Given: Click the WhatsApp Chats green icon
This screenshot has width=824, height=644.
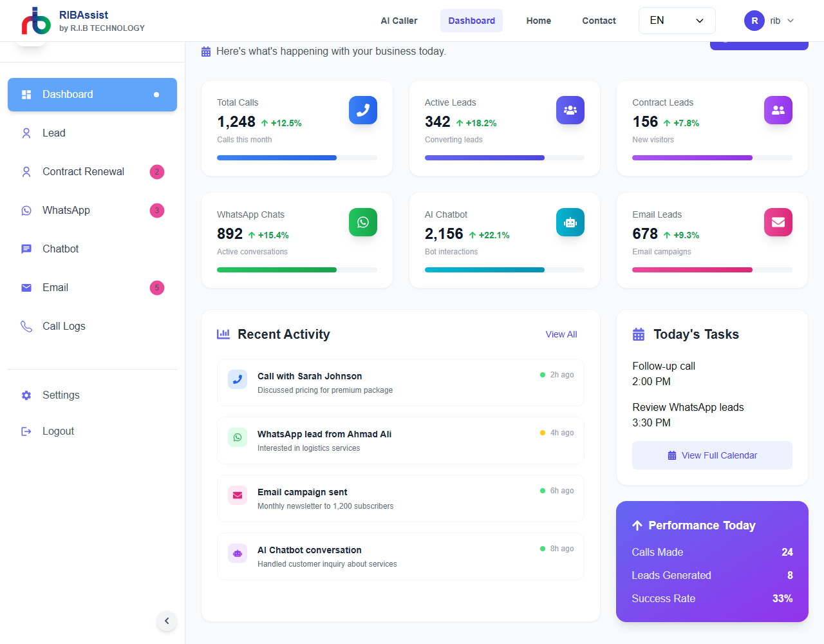Looking at the screenshot, I should [x=362, y=222].
